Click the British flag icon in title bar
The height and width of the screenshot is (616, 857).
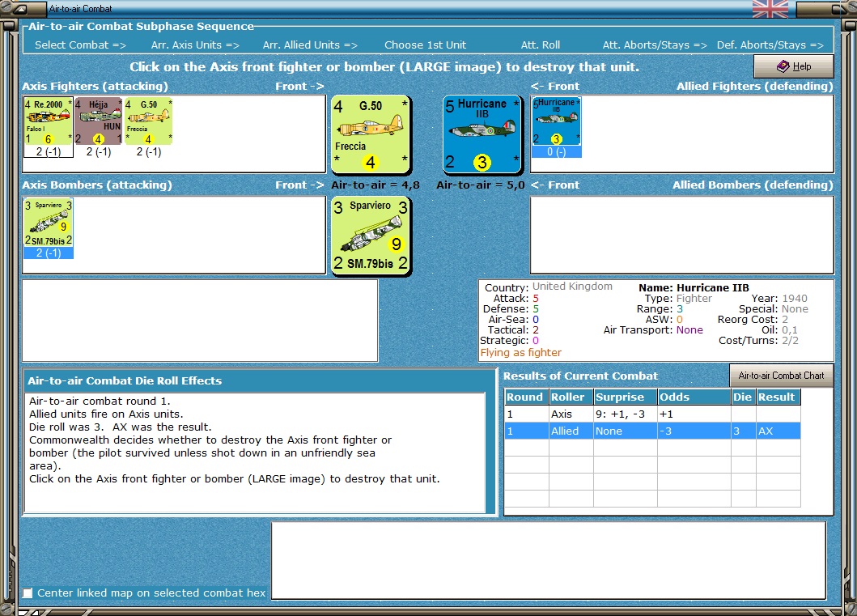pos(770,9)
